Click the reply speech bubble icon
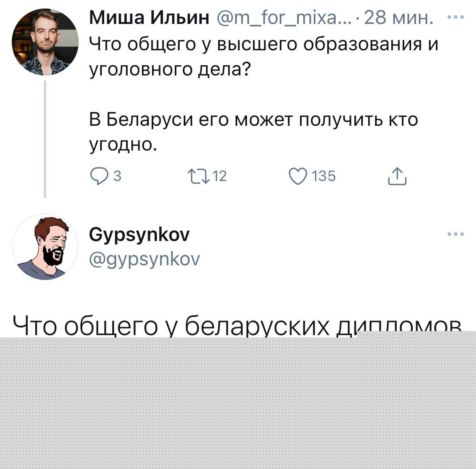Screen dimensions: 476x469 click(x=98, y=176)
